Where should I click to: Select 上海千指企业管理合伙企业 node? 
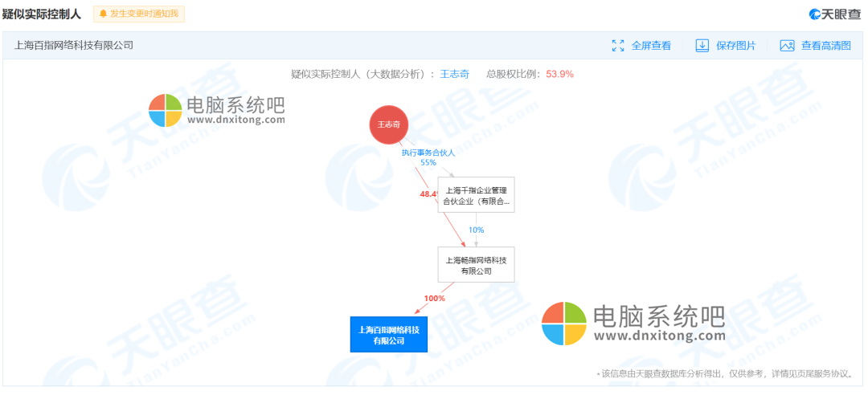click(x=476, y=195)
